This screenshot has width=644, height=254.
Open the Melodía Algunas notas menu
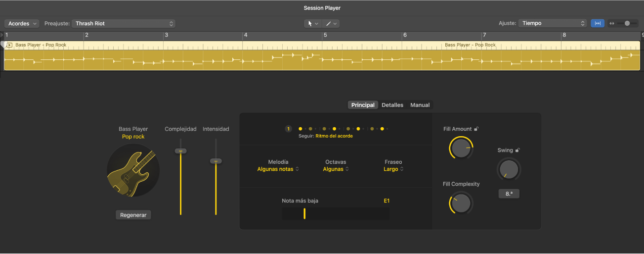coord(278,169)
